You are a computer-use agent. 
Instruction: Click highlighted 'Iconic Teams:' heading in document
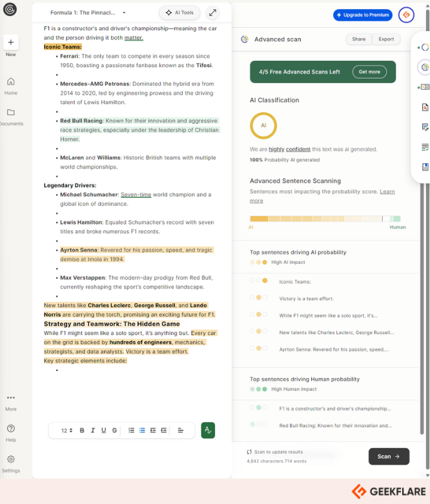click(63, 47)
